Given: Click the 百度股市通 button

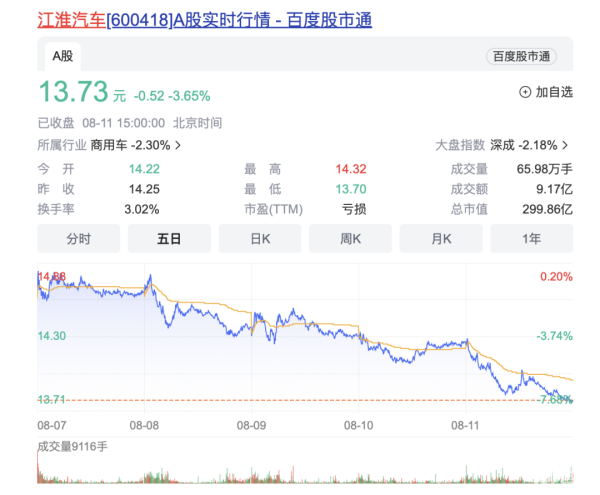Looking at the screenshot, I should point(521,56).
